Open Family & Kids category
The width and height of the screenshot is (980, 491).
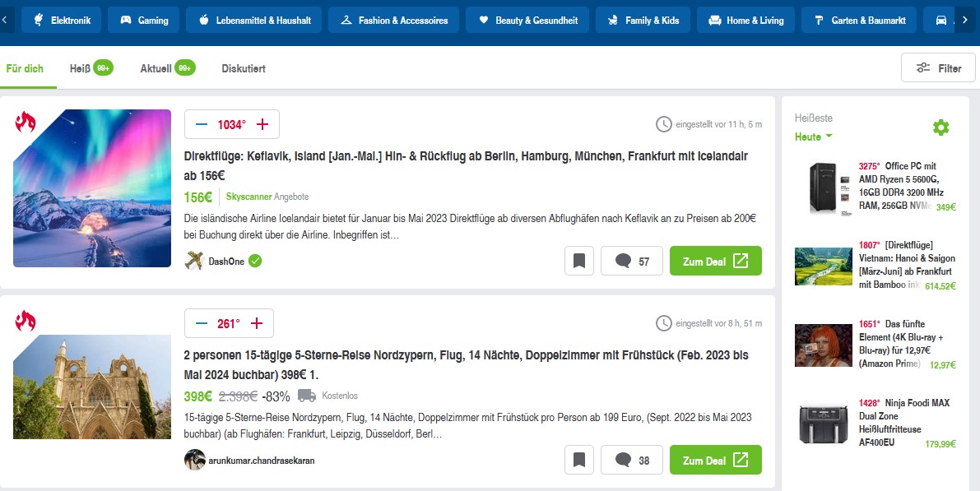coord(643,20)
